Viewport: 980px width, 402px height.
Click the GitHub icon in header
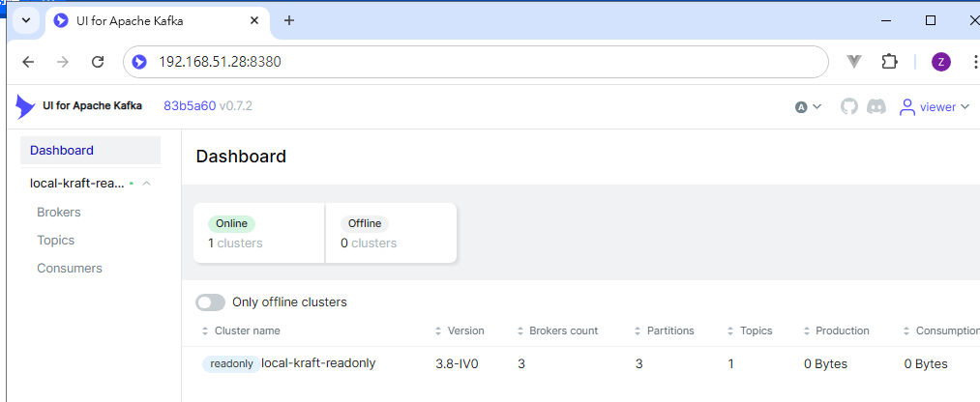[848, 106]
